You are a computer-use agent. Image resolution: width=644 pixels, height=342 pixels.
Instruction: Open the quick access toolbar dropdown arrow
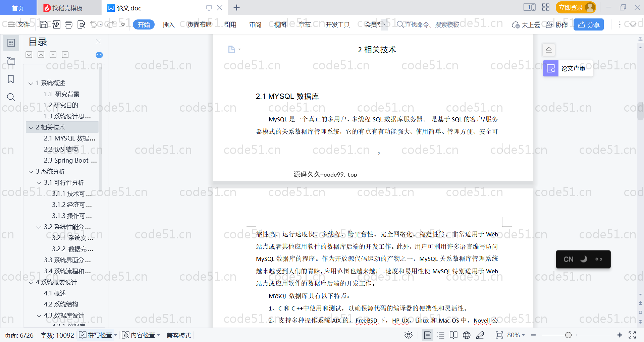point(123,24)
